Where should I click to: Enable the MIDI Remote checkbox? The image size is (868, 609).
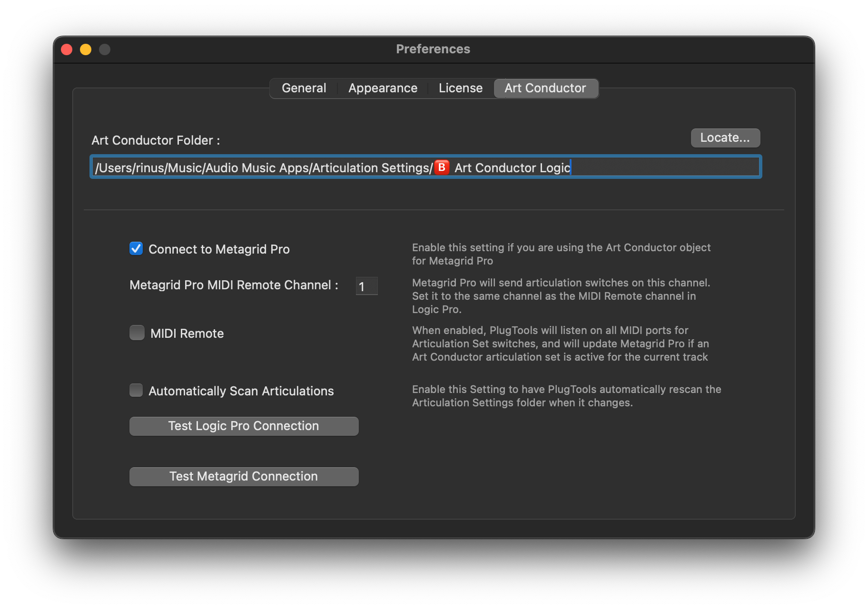tap(137, 333)
